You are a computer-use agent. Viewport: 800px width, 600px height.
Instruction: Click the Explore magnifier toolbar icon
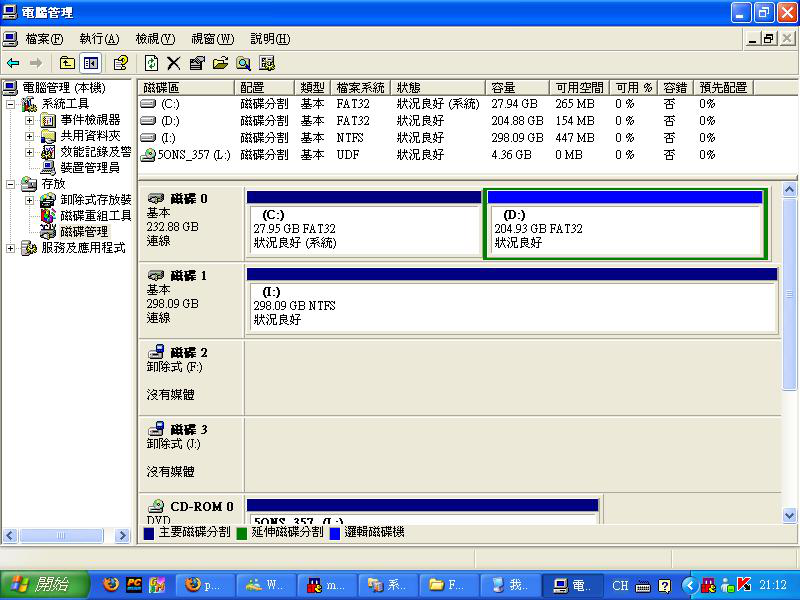coord(243,63)
